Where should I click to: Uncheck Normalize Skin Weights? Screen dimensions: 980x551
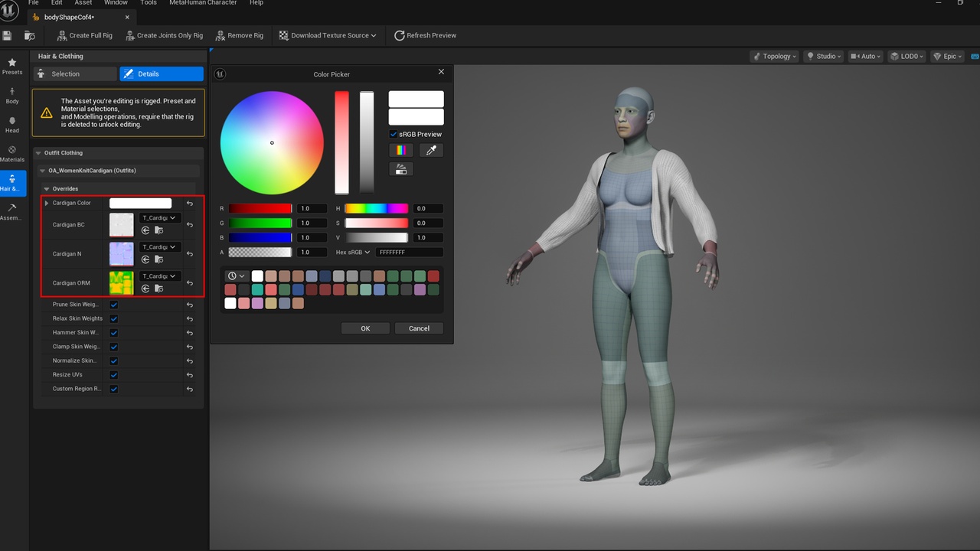(114, 360)
